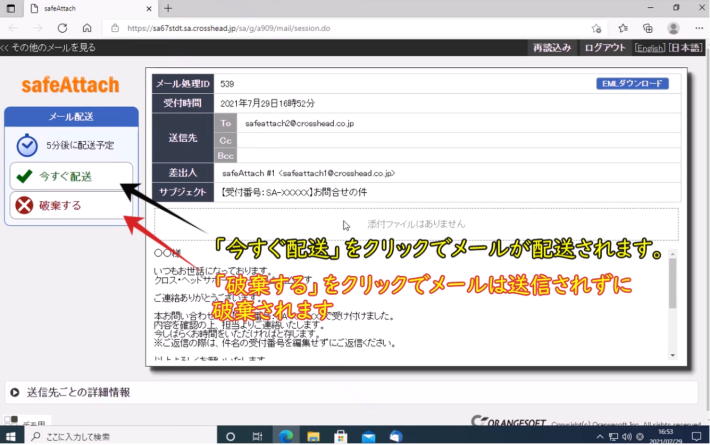Open the Favorites list icon
This screenshot has width=710, height=445.
[x=623, y=28]
